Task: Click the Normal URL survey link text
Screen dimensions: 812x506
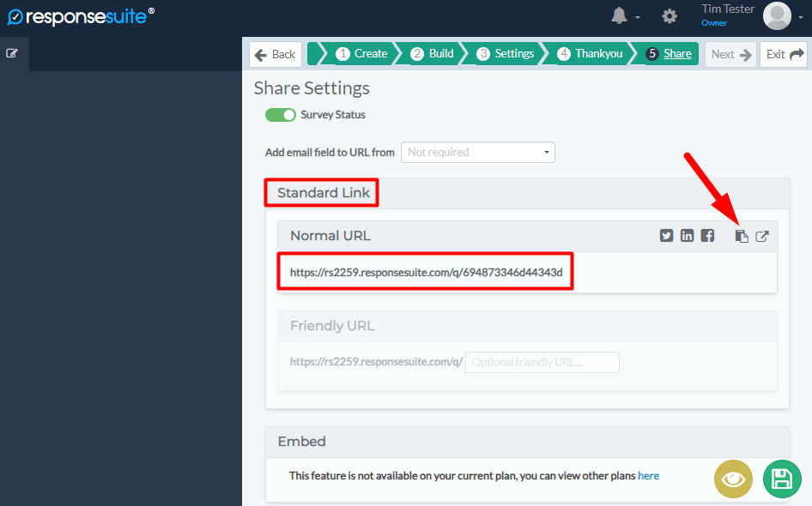Action: point(427,272)
